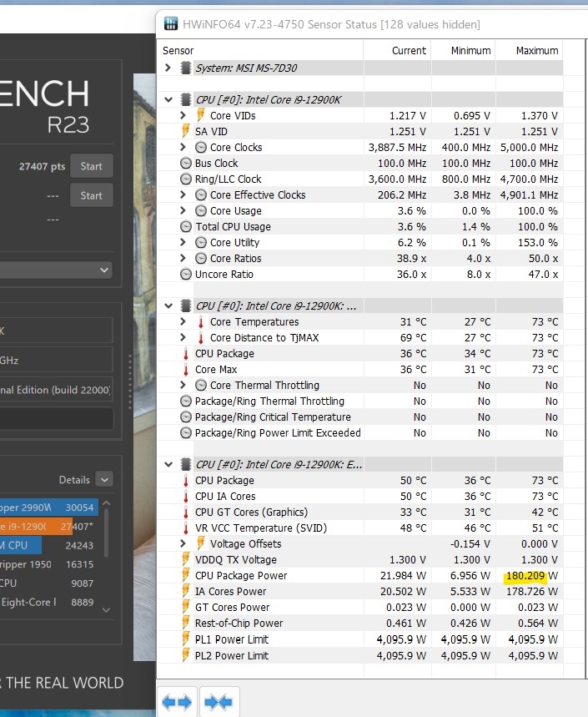Click the Core Utility row label
The image size is (588, 717).
(234, 242)
